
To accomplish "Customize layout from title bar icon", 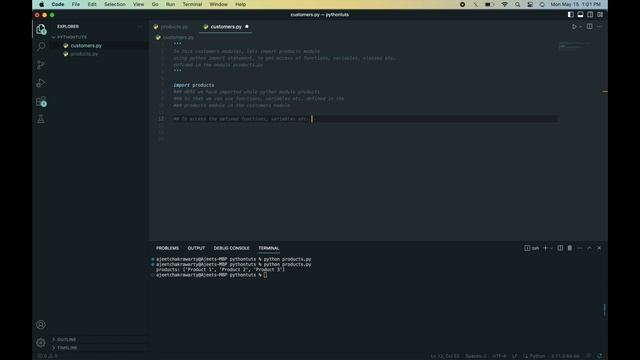I will pyautogui.click(x=600, y=15).
